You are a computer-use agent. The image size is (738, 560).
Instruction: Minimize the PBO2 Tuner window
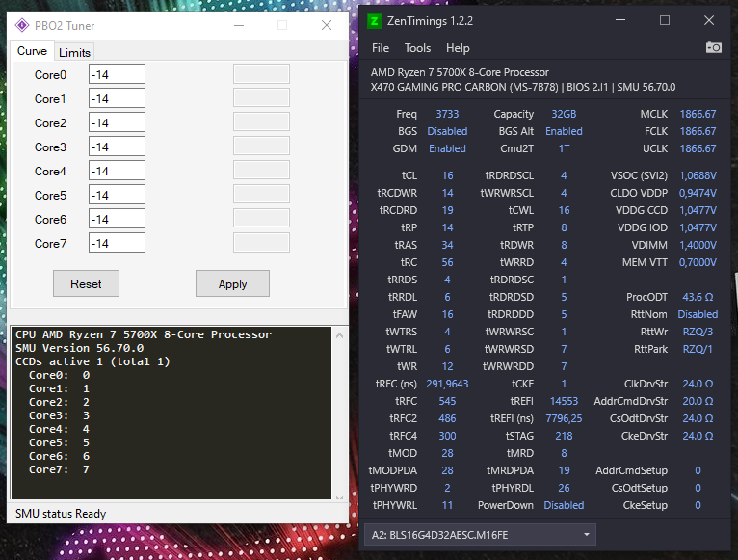click(239, 25)
